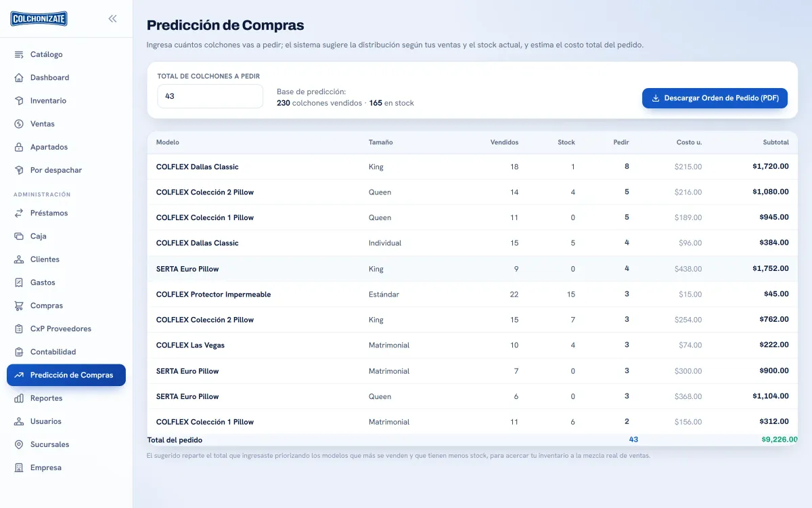Click the Contabilidad calculator icon
Image resolution: width=812 pixels, height=508 pixels.
19,352
